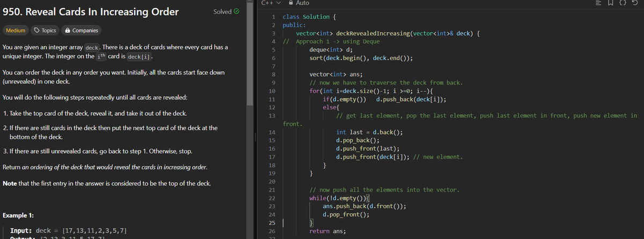Image resolution: width=644 pixels, height=239 pixels.
Task: Click the 'ans.push_back(d.front());' line
Action: pyautogui.click(x=364, y=206)
